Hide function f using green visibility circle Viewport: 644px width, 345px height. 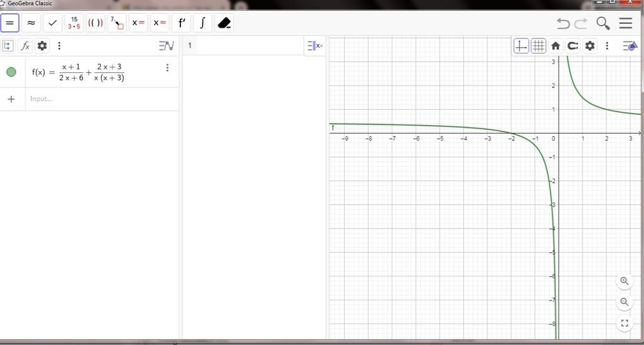pos(11,72)
